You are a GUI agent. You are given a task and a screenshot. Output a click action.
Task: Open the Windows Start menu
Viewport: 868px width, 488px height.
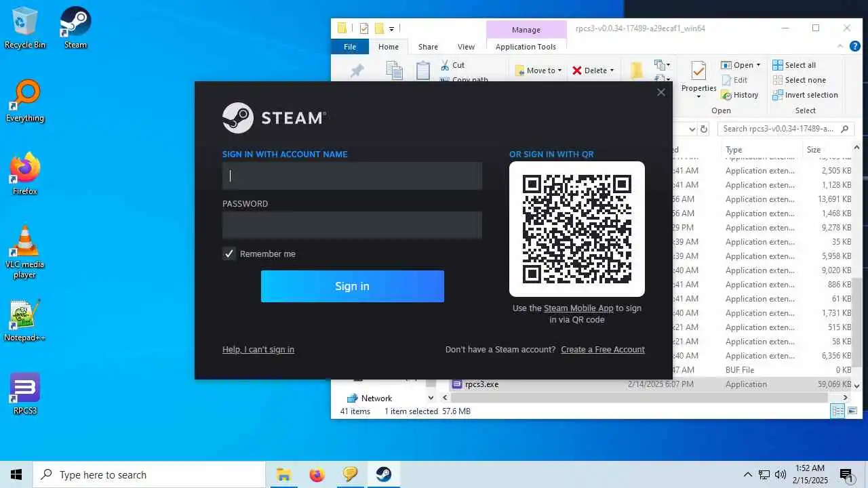pyautogui.click(x=16, y=474)
